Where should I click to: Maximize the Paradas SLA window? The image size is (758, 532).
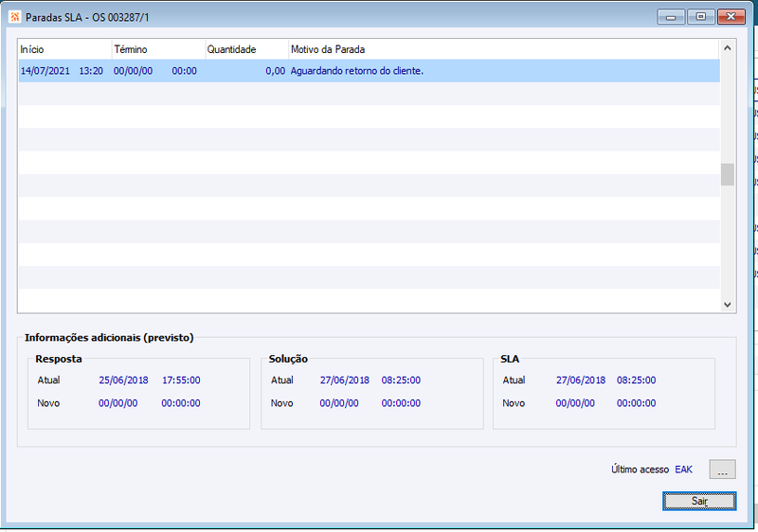(700, 17)
